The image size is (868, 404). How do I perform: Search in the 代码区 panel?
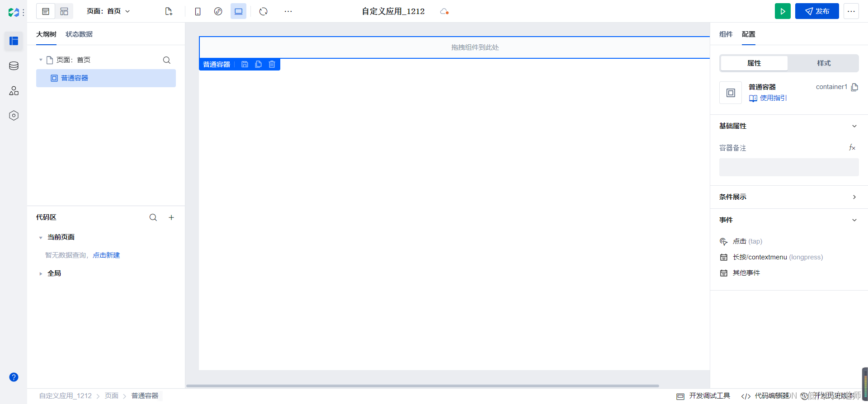click(153, 217)
